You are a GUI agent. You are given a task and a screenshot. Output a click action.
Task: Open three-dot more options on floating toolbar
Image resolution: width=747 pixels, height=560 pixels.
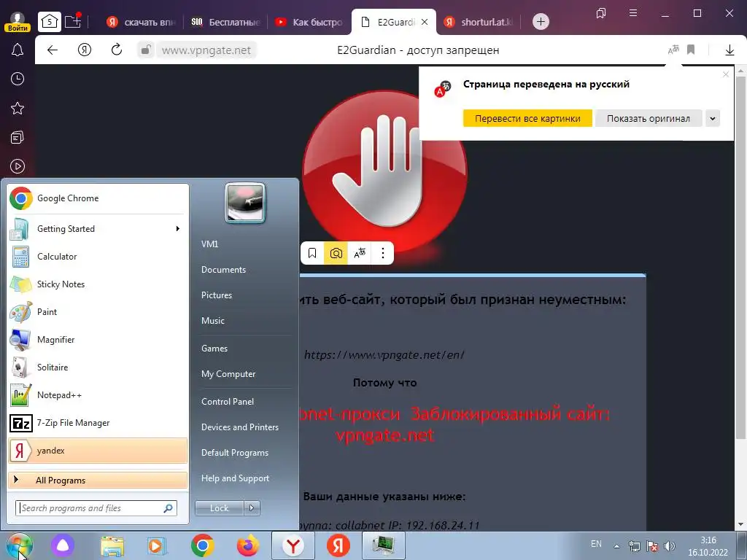click(382, 253)
